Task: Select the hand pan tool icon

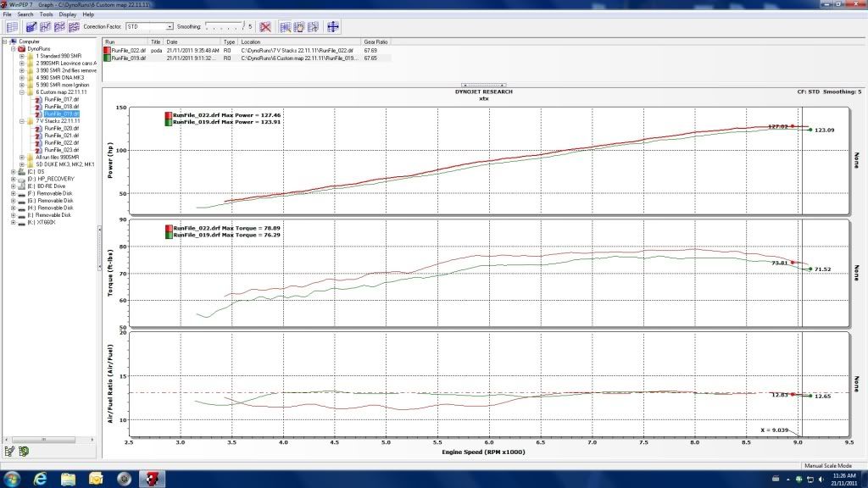Action: pyautogui.click(x=298, y=27)
